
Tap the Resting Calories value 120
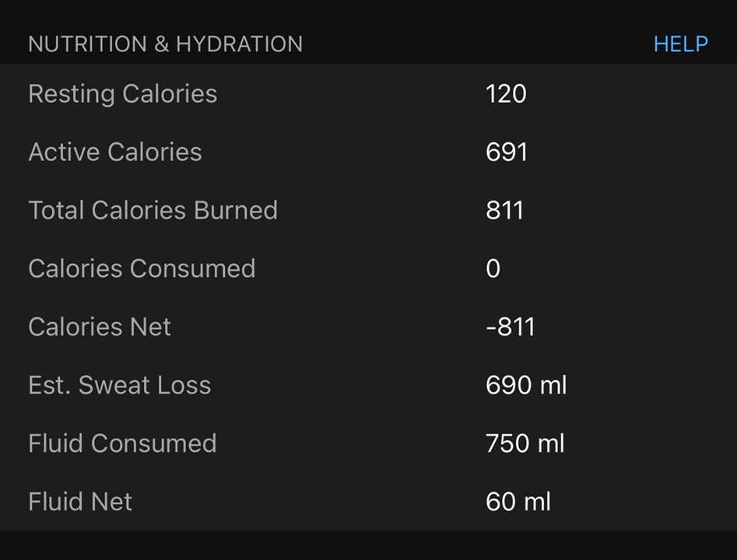tap(506, 94)
